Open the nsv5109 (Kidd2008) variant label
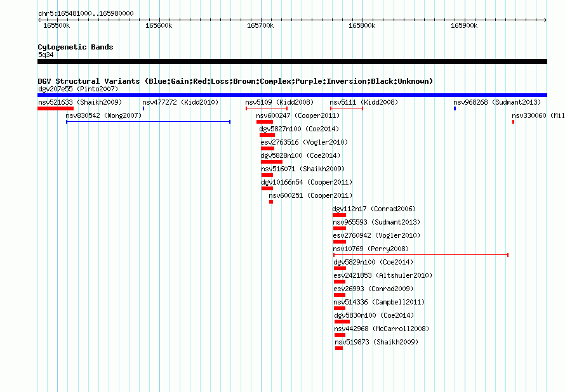This screenshot has height=392, width=565. tap(279, 102)
